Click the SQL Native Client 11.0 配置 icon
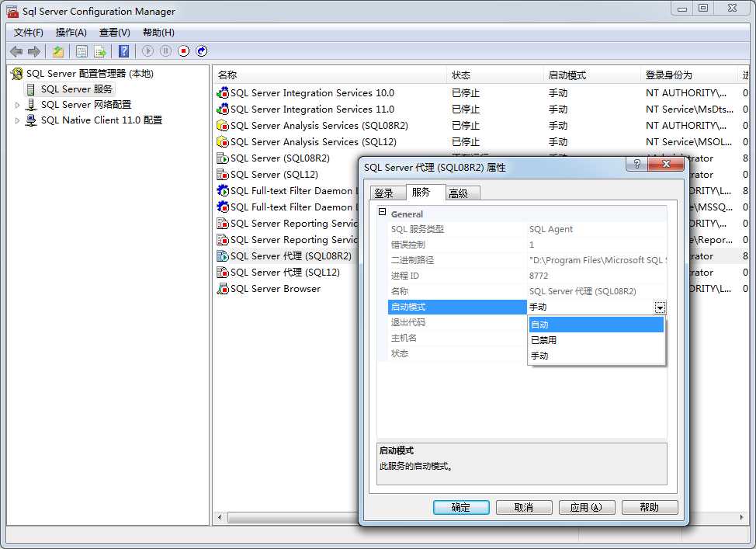The image size is (756, 549). pyautogui.click(x=31, y=120)
